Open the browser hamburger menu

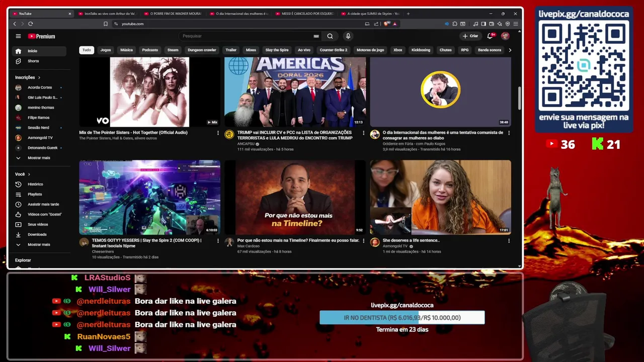tap(516, 24)
